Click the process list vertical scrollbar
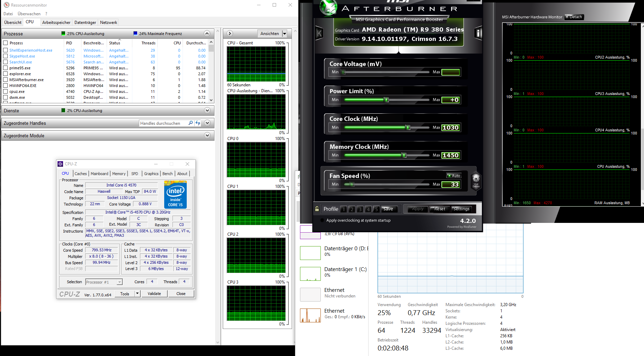The height and width of the screenshot is (356, 644). [x=211, y=71]
